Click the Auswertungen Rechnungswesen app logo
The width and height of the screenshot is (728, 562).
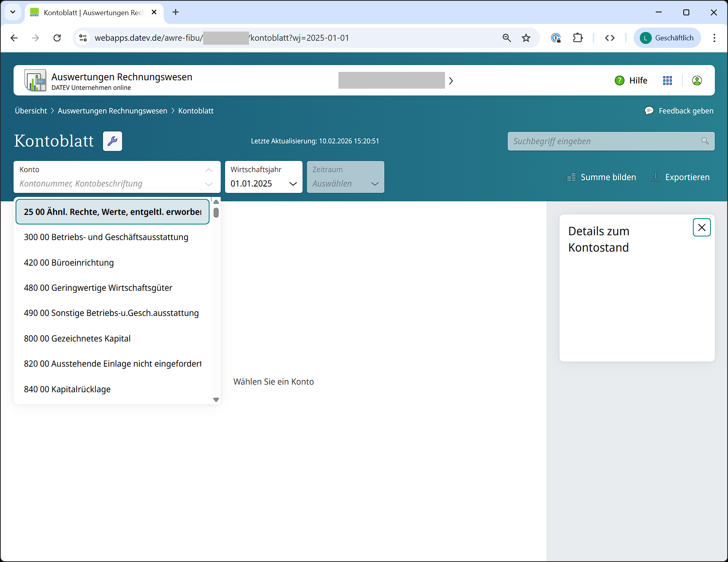point(36,80)
